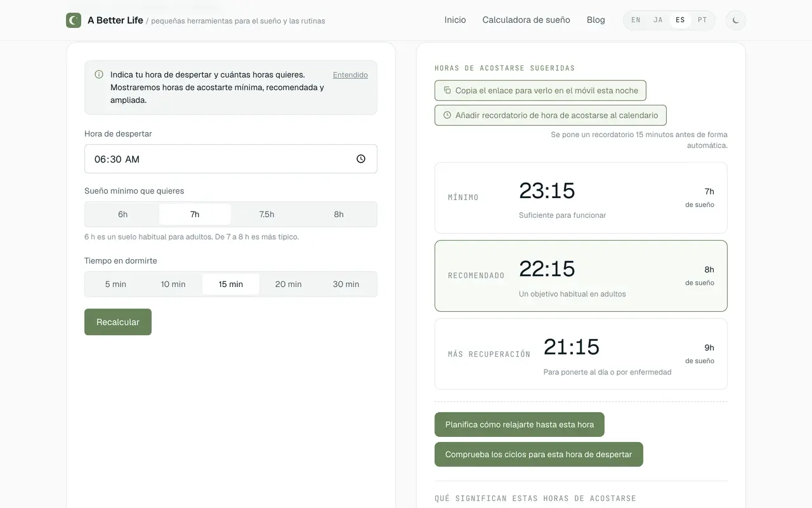
Task: Toggle dark mode moon icon
Action: [x=736, y=20]
